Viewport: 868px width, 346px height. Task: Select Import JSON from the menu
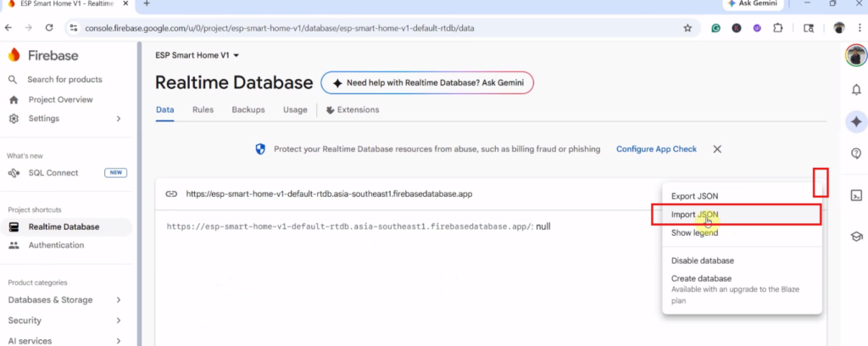pos(742,215)
